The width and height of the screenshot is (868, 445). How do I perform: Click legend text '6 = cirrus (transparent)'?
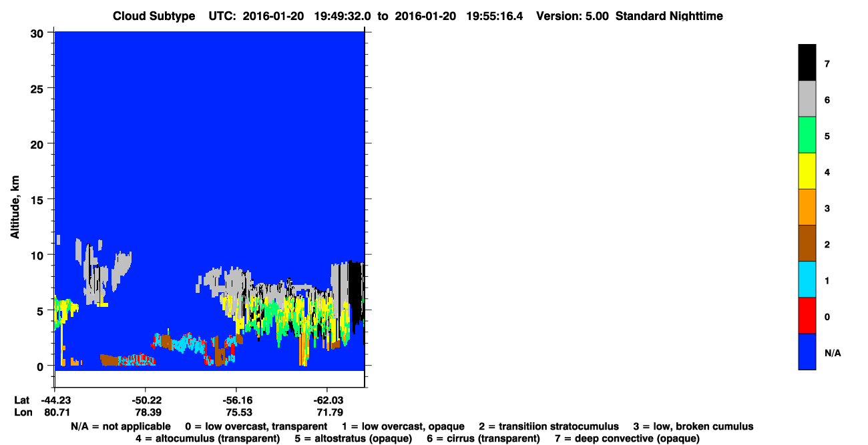482,438
